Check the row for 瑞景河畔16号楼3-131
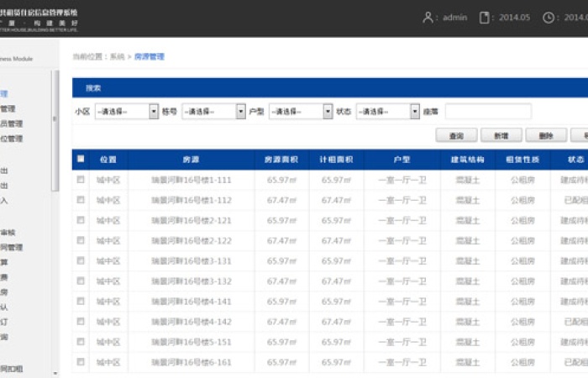 point(81,260)
